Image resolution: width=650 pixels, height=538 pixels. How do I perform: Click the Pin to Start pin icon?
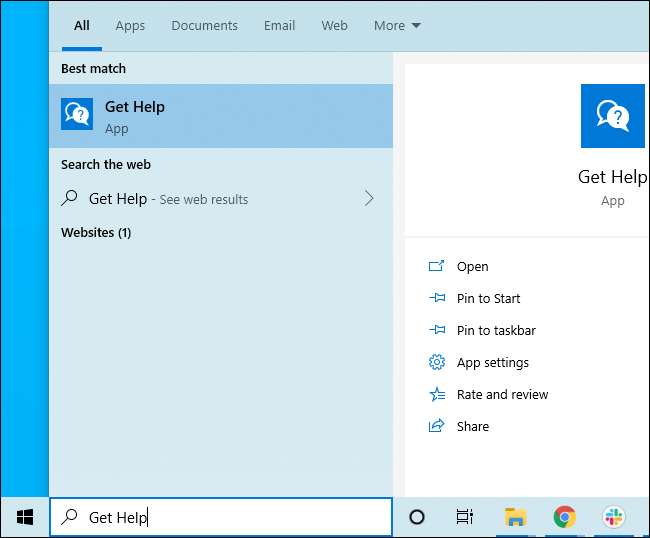(x=437, y=298)
